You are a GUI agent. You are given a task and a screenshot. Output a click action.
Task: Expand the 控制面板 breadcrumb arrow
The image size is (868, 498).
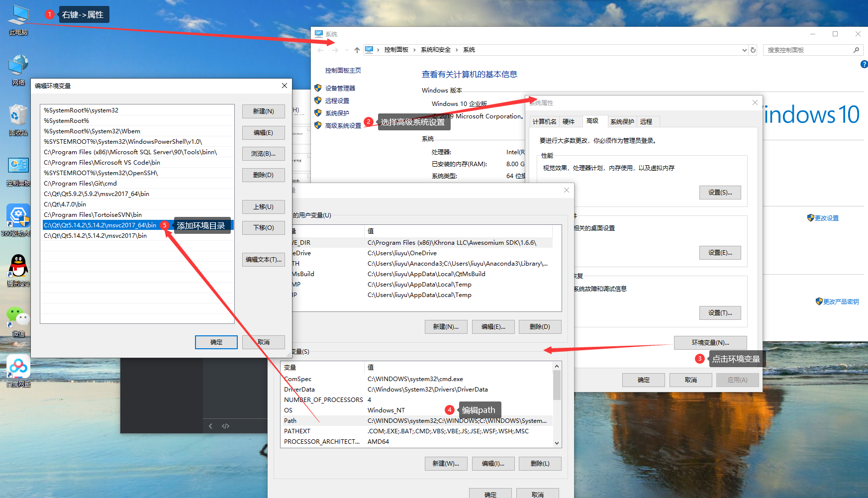[413, 50]
